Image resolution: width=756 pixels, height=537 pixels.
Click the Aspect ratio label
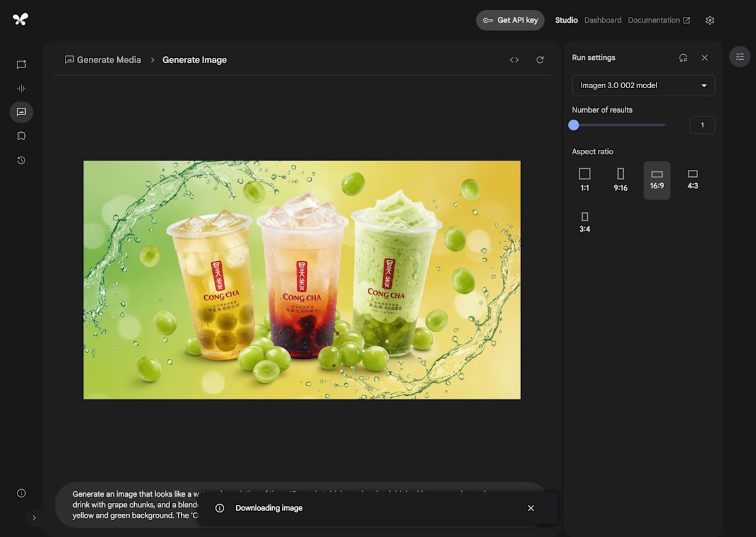pyautogui.click(x=592, y=152)
